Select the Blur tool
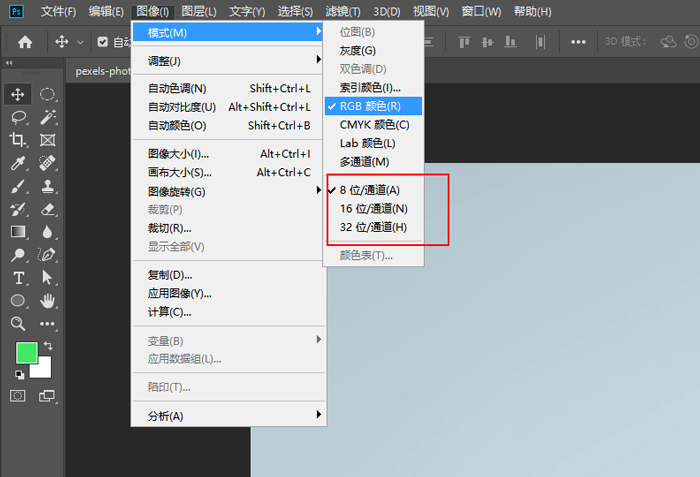Screen dimensions: 700x477 coord(47,232)
